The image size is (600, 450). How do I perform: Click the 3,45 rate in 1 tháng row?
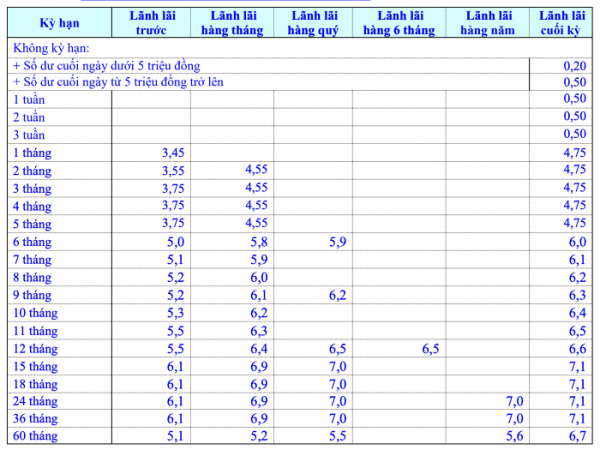173,153
